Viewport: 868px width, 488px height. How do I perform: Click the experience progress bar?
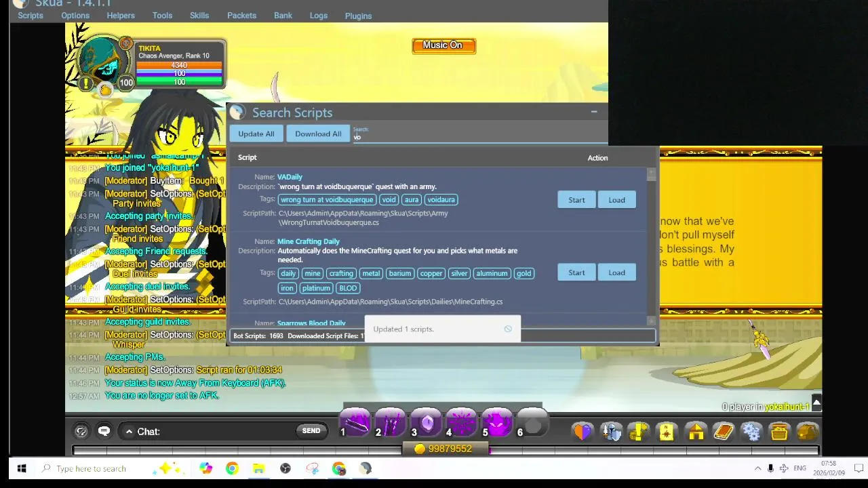(446, 450)
